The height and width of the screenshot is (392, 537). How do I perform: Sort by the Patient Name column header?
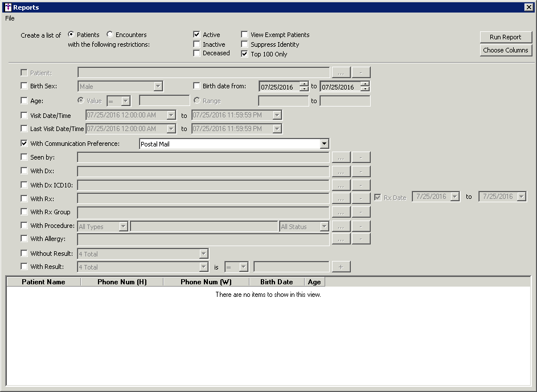43,282
